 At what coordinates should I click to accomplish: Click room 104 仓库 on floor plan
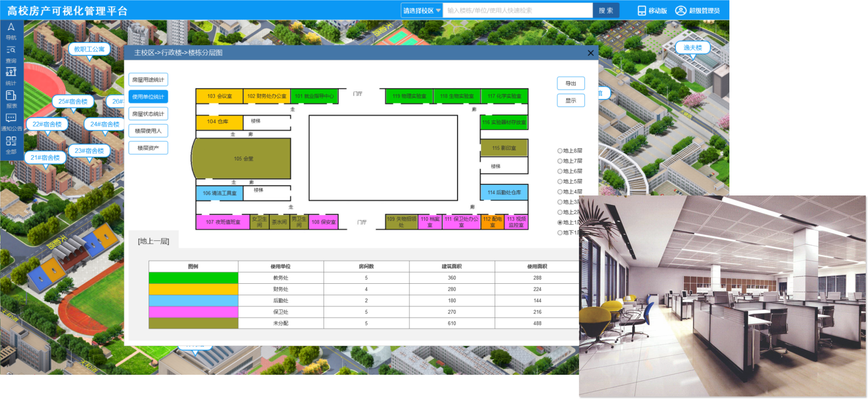point(219,122)
